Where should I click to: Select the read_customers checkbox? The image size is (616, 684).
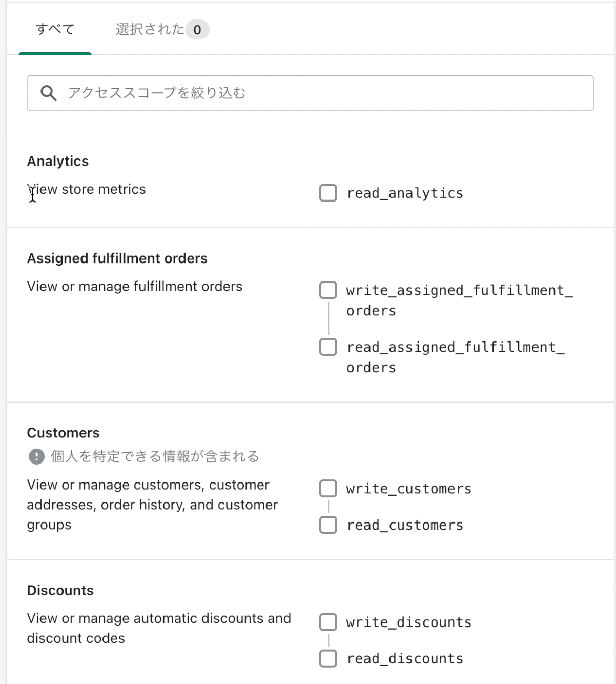328,525
